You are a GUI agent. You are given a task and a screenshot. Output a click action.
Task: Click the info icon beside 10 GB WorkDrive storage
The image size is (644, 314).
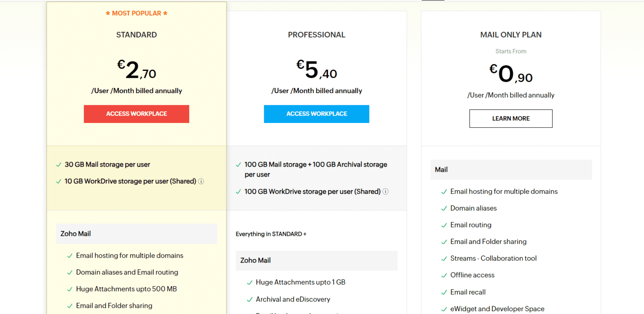click(201, 181)
